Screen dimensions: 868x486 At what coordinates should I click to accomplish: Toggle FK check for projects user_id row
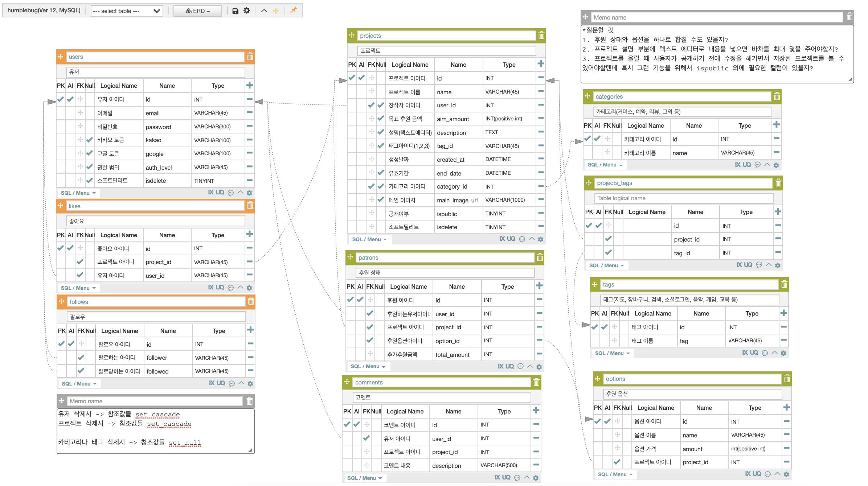pos(371,105)
